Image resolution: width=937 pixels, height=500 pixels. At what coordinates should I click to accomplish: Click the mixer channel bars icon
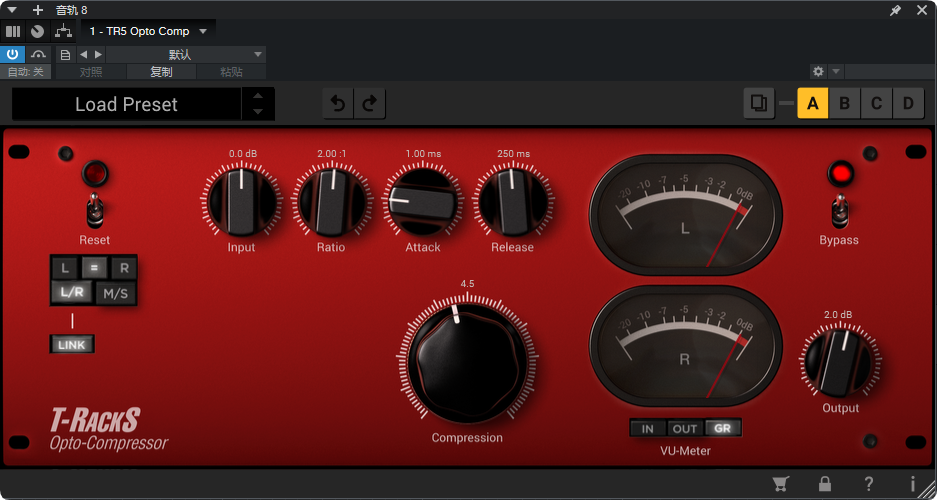click(13, 32)
